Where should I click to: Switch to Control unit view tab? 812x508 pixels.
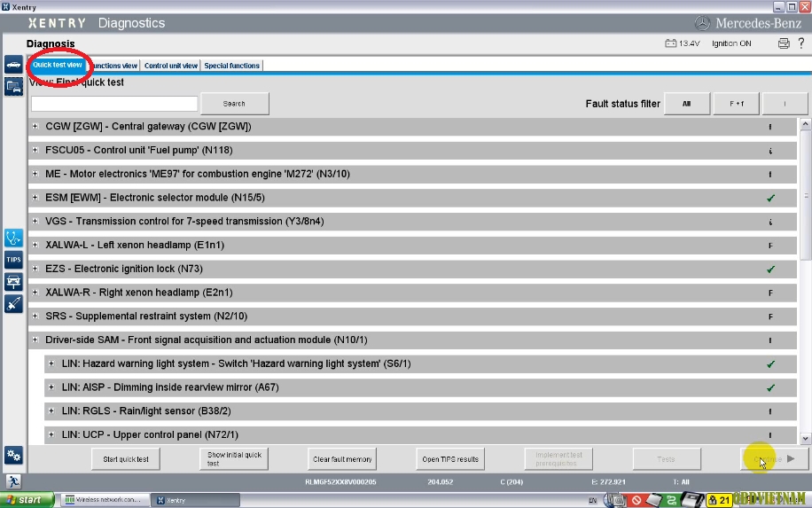pyautogui.click(x=171, y=66)
